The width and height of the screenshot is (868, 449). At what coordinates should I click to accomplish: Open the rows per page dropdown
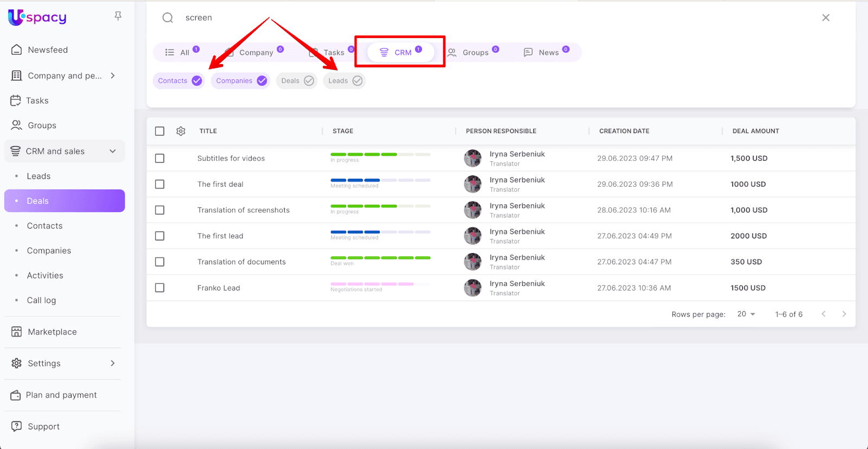click(746, 314)
